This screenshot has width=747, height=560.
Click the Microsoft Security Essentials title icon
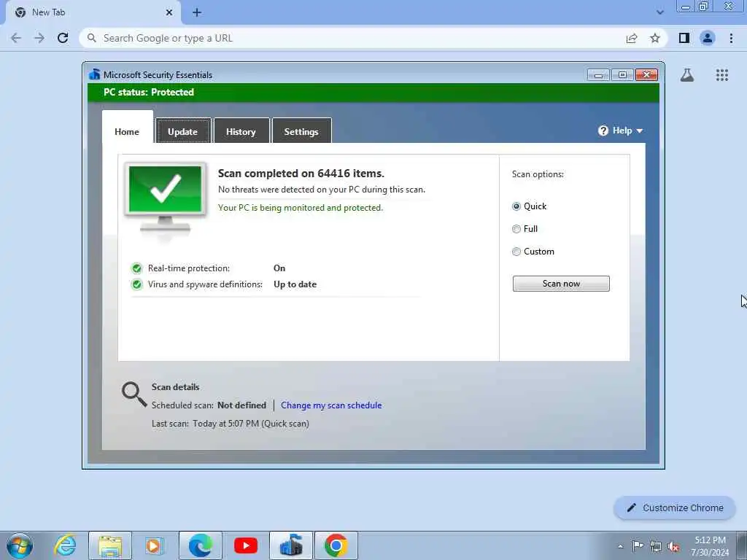pos(95,74)
